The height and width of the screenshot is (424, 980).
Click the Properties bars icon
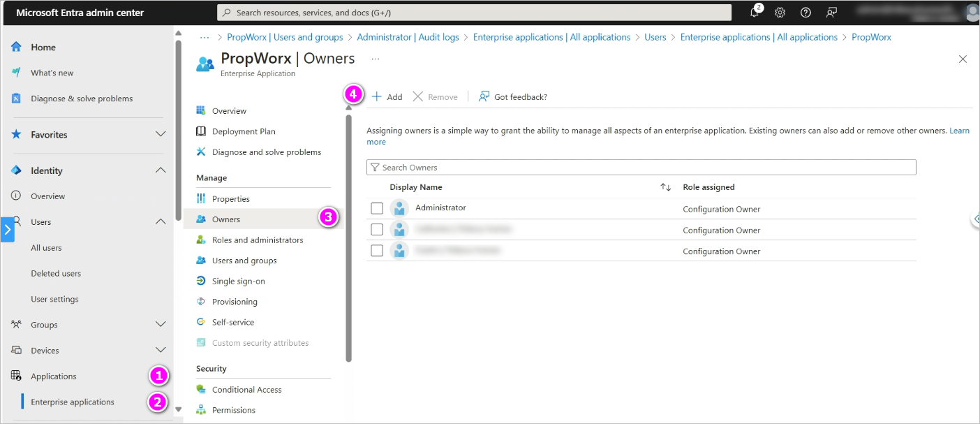[x=201, y=199]
